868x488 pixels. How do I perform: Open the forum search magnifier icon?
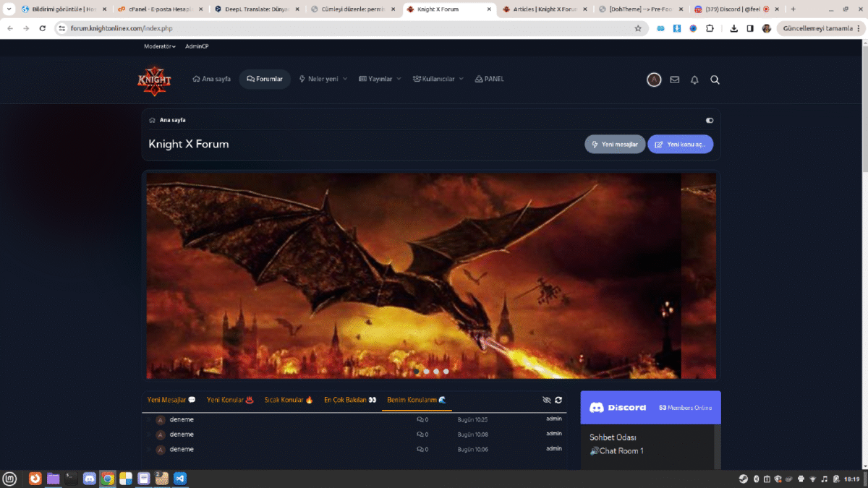pyautogui.click(x=715, y=80)
